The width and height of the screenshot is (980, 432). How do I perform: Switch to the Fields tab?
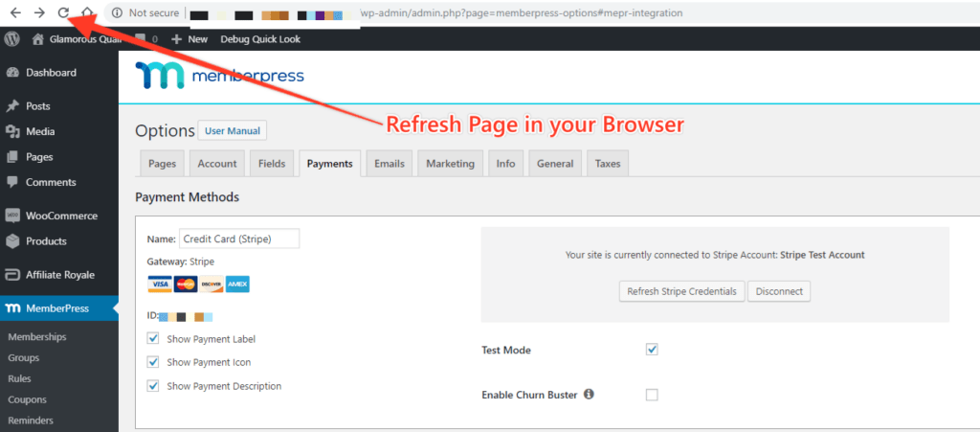tap(271, 164)
